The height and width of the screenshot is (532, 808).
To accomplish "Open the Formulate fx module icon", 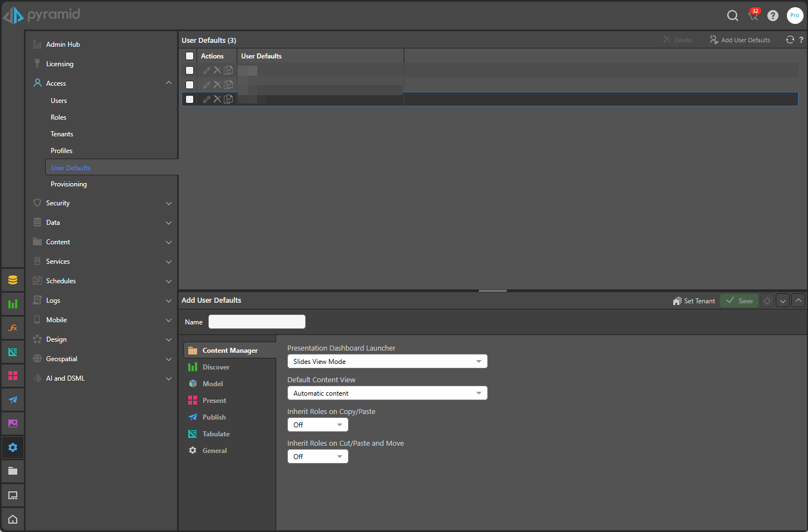I will coord(13,328).
